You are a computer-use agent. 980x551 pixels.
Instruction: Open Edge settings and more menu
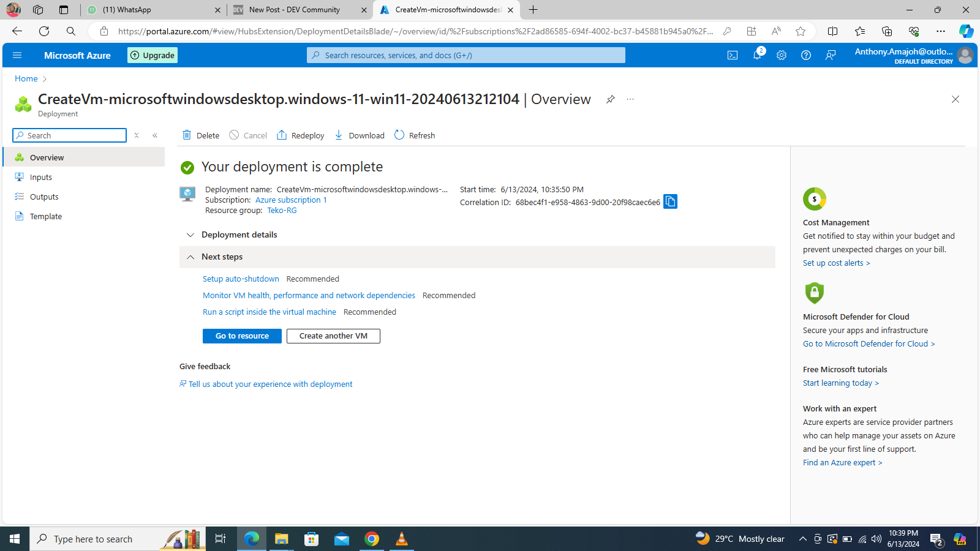coord(941,31)
